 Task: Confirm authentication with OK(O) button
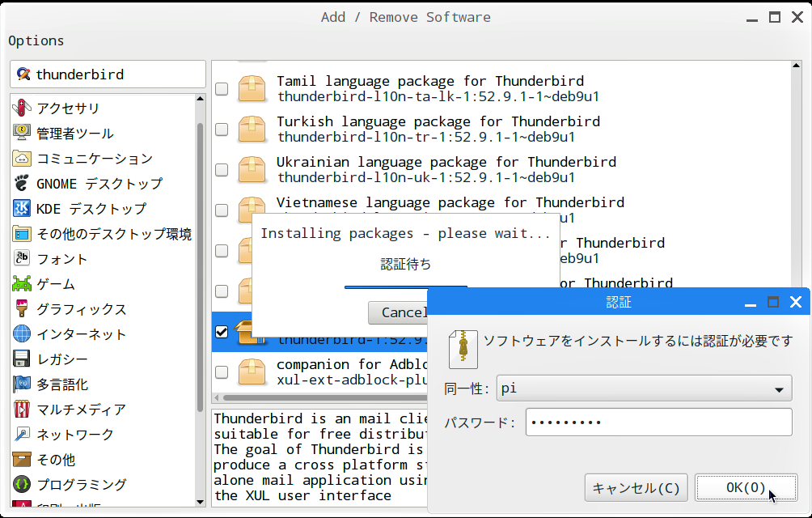[x=746, y=487]
